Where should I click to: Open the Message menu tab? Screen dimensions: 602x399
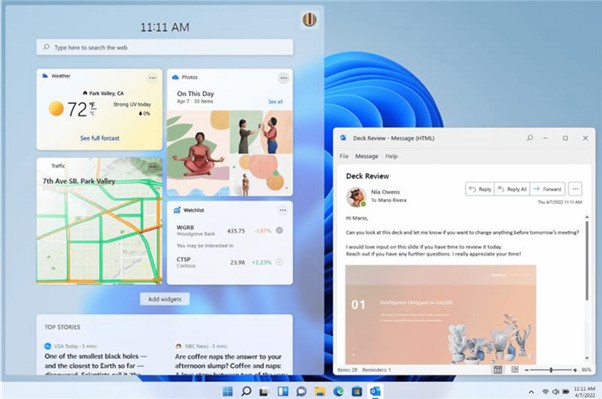tap(367, 156)
